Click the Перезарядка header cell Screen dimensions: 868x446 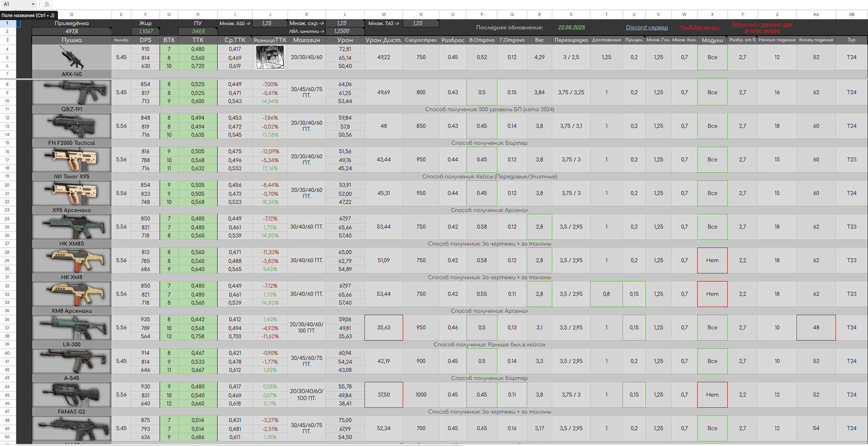571,40
